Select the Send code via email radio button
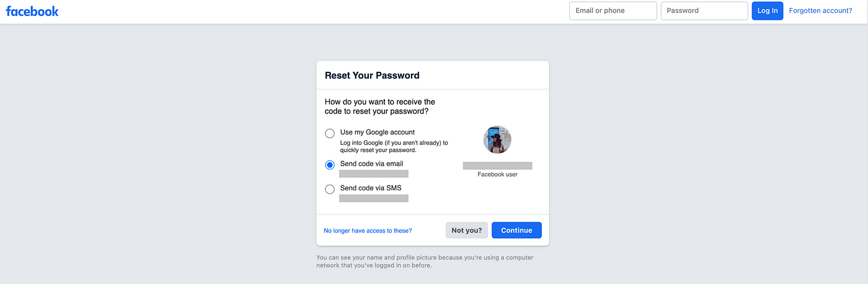This screenshot has width=868, height=284. tap(330, 165)
